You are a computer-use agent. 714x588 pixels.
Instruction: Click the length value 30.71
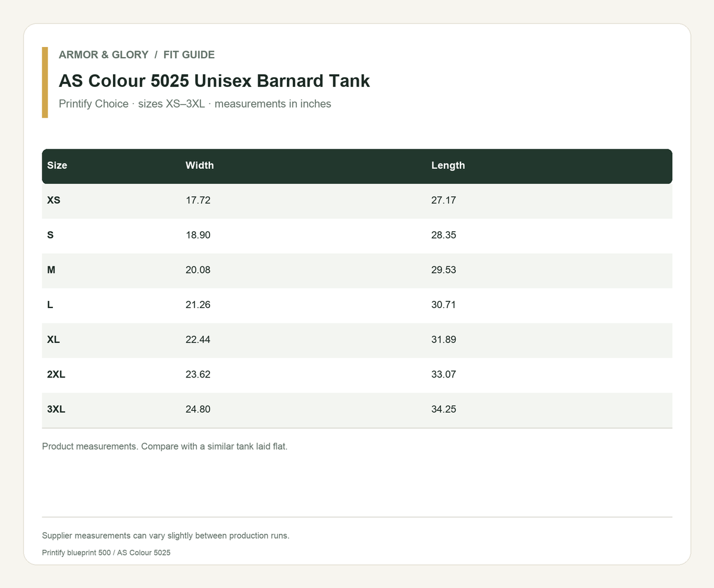click(444, 305)
